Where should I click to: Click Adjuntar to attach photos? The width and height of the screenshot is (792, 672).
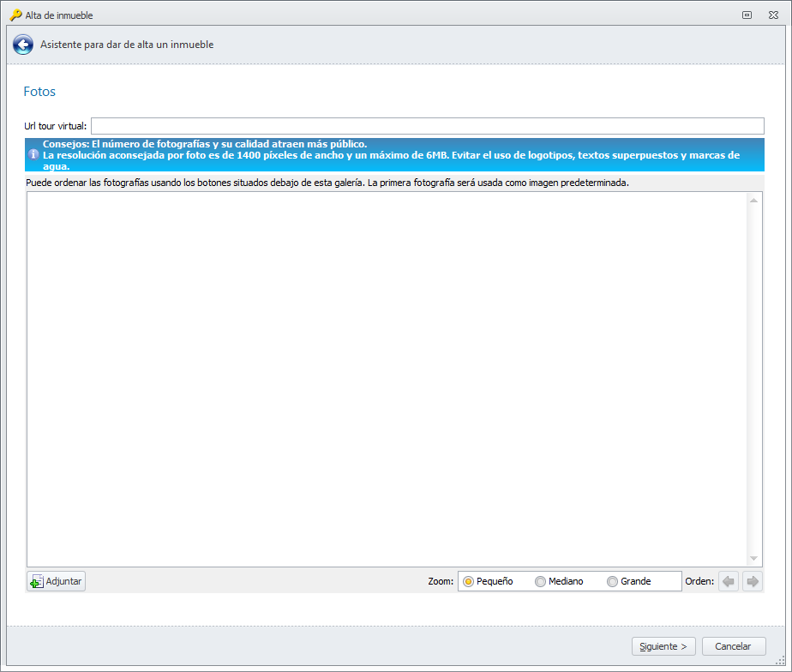point(56,581)
